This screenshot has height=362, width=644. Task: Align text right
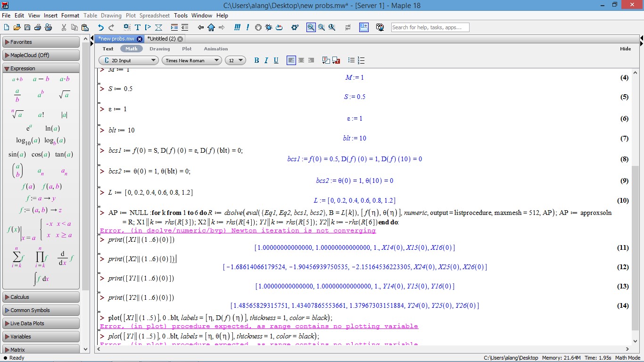coord(311,60)
